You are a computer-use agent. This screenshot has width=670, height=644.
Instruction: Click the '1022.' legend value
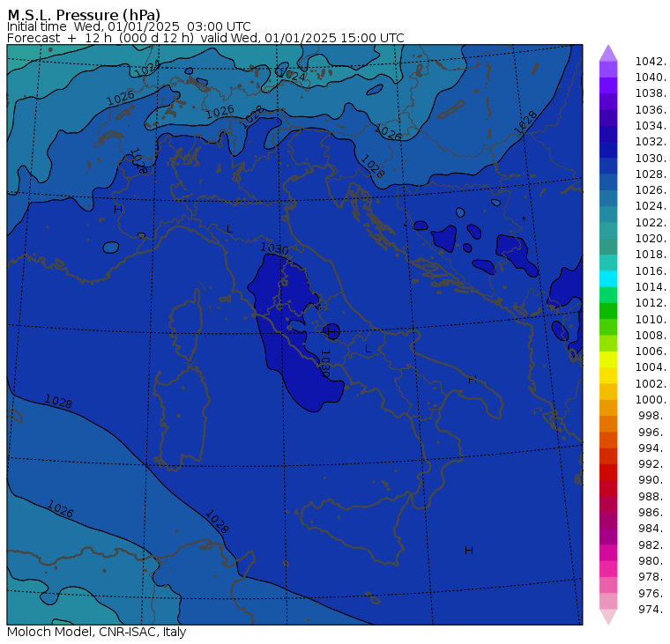(651, 223)
